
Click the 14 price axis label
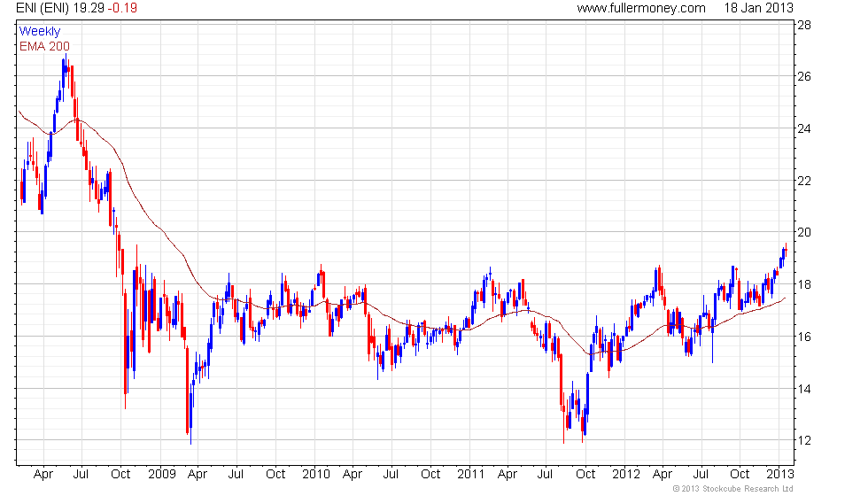point(804,389)
